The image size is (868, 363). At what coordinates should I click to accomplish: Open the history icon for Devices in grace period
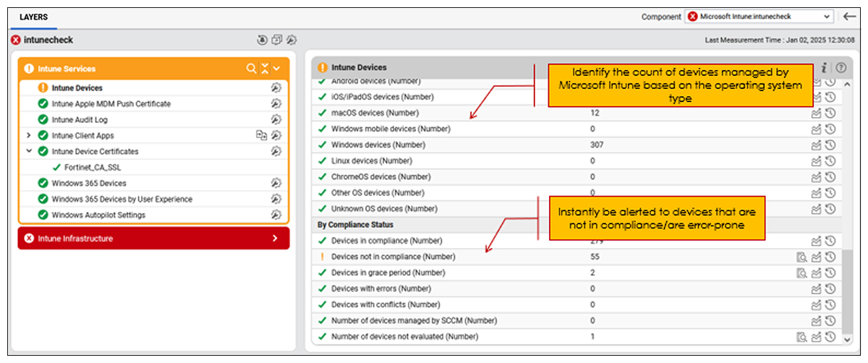pos(830,273)
